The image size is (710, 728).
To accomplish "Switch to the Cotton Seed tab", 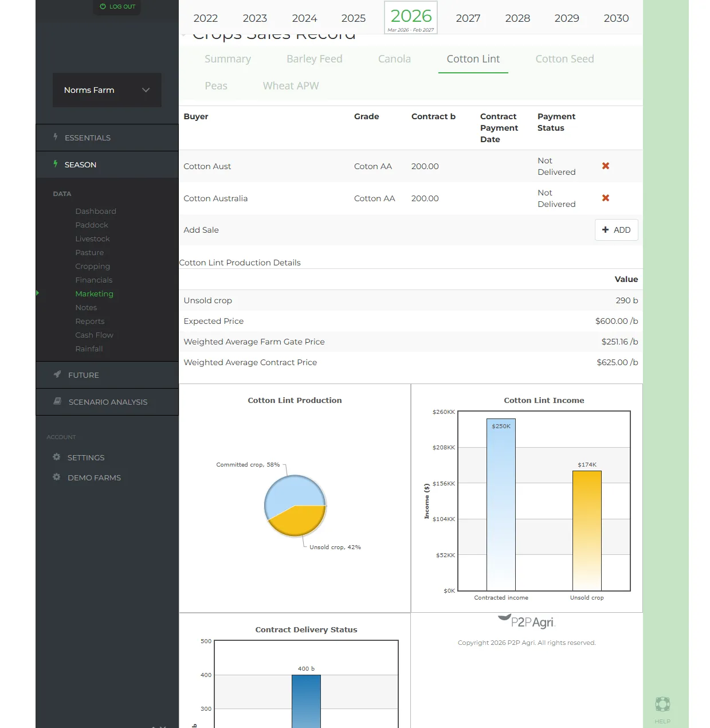I will 564,59.
